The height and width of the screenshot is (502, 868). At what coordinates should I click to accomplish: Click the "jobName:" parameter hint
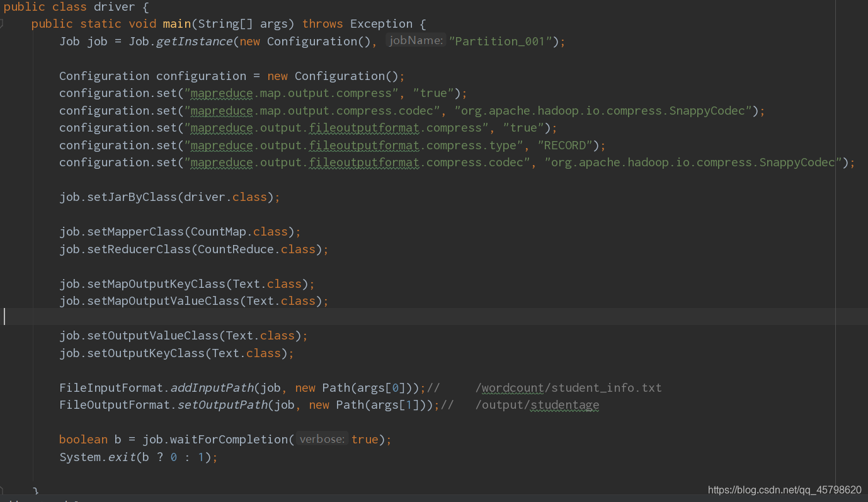click(416, 41)
